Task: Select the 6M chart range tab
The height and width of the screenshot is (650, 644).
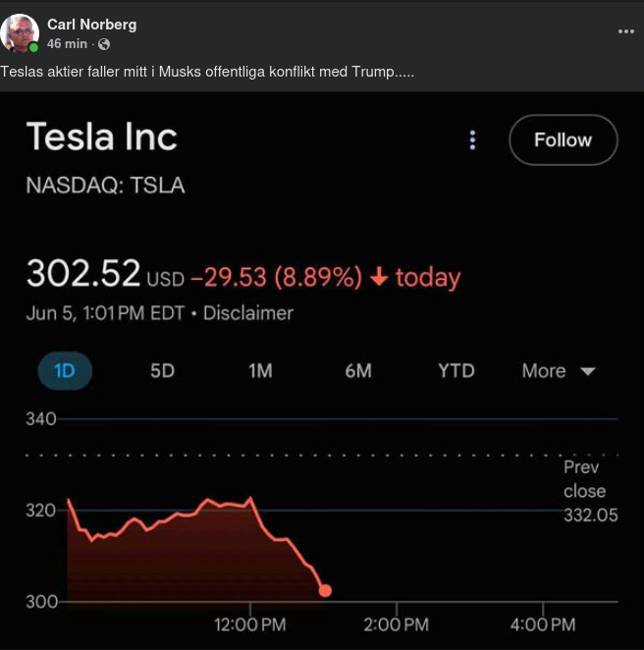Action: click(x=358, y=370)
